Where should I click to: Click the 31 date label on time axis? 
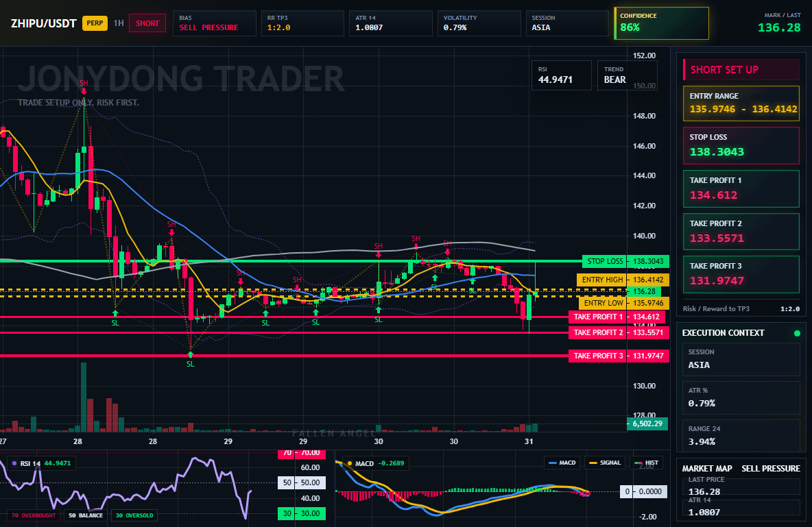tap(529, 441)
